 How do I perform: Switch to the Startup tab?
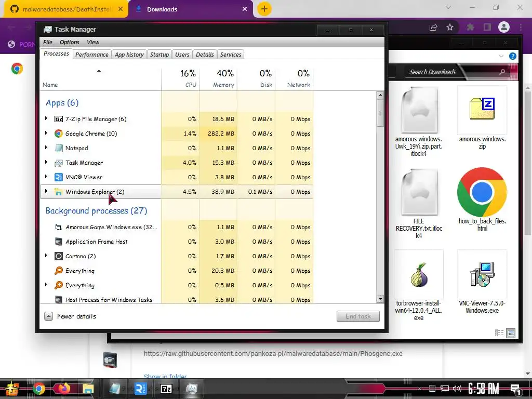coord(159,55)
